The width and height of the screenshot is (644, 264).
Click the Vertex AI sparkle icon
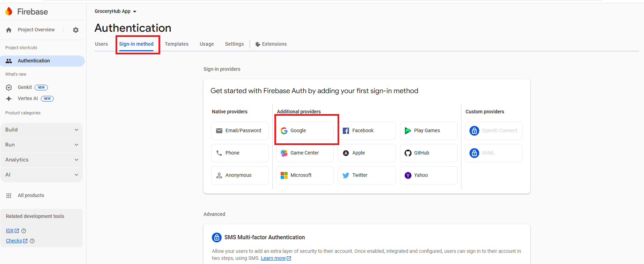point(9,99)
